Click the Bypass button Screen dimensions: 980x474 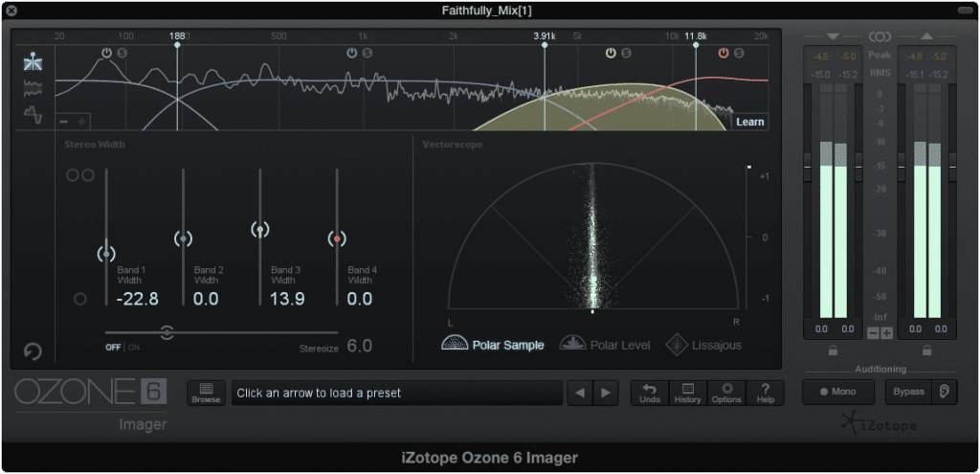click(x=908, y=392)
